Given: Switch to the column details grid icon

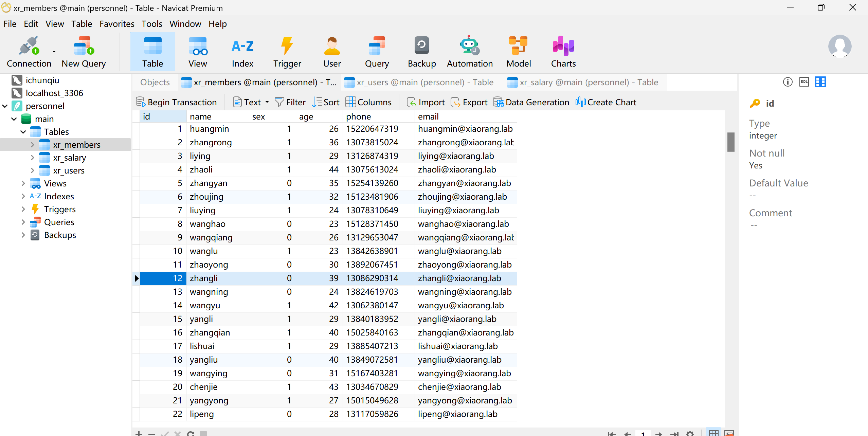Looking at the screenshot, I should tap(820, 82).
